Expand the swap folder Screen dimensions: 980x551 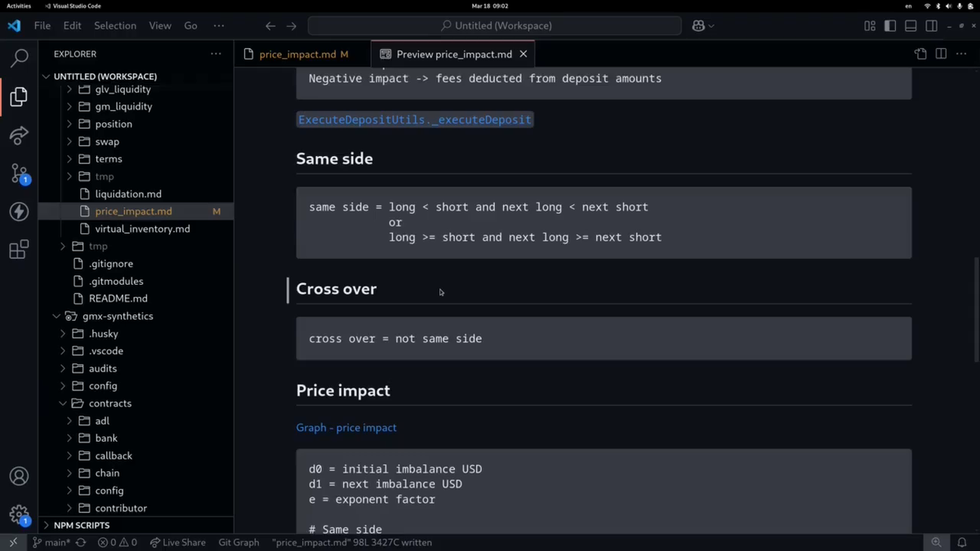[106, 141]
